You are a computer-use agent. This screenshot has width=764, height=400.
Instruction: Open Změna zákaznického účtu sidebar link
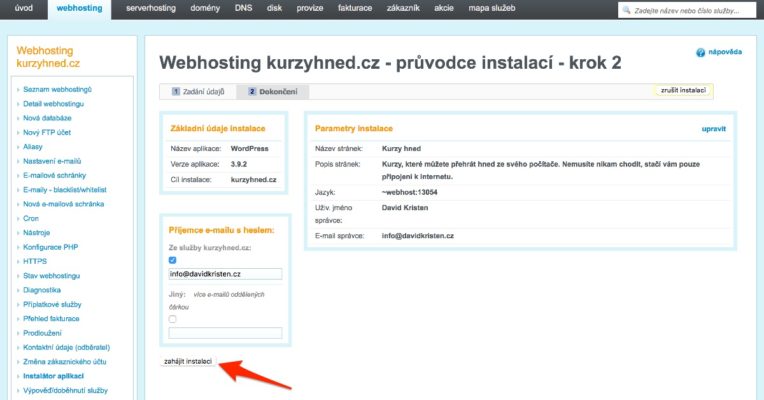point(65,362)
